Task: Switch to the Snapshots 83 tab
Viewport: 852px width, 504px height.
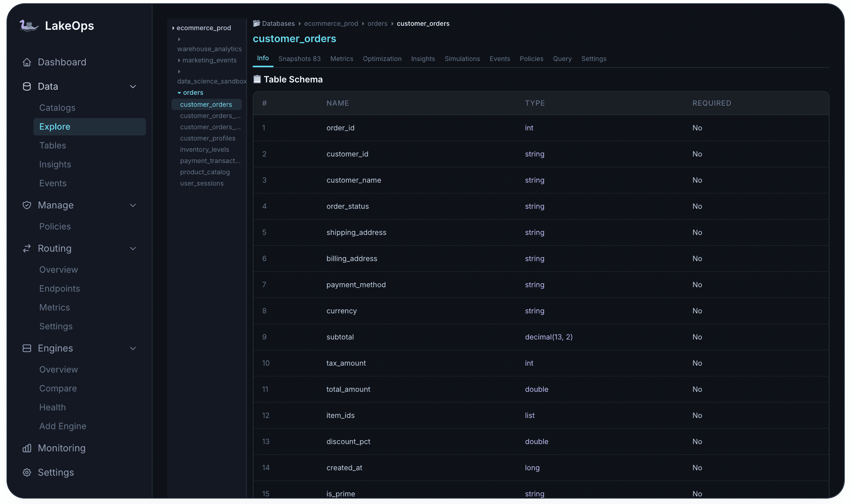Action: pyautogui.click(x=299, y=59)
